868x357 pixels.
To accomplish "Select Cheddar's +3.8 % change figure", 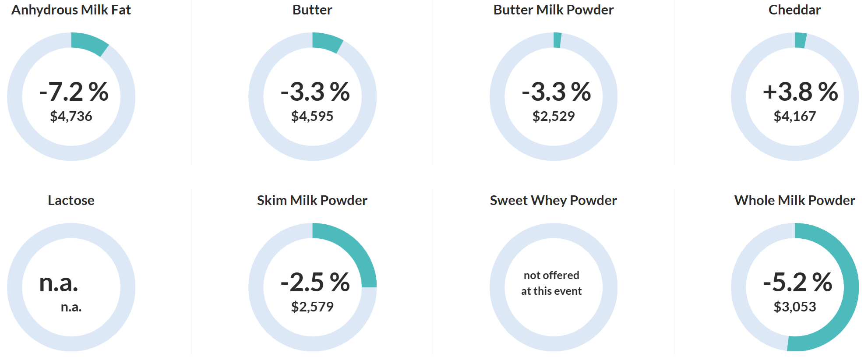I will click(x=800, y=92).
